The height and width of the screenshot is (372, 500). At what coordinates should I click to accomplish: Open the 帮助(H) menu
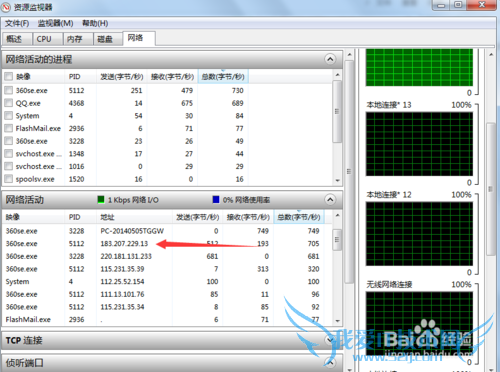(95, 23)
